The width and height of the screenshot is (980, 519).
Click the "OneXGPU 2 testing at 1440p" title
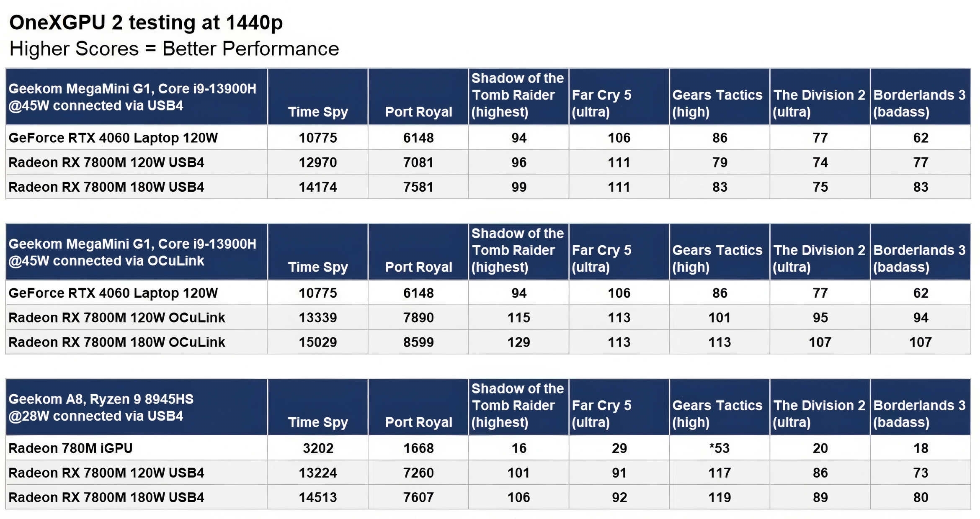coord(146,23)
